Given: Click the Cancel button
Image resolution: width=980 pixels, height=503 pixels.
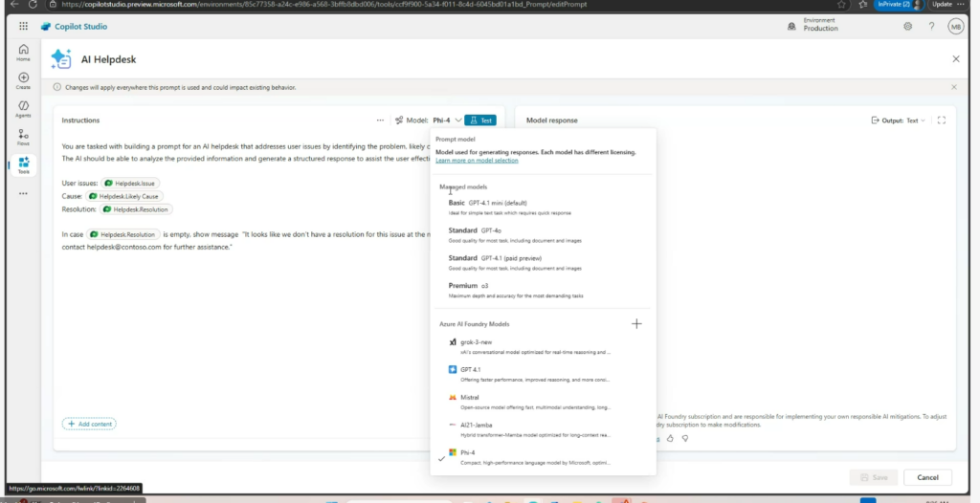Looking at the screenshot, I should 927,477.
